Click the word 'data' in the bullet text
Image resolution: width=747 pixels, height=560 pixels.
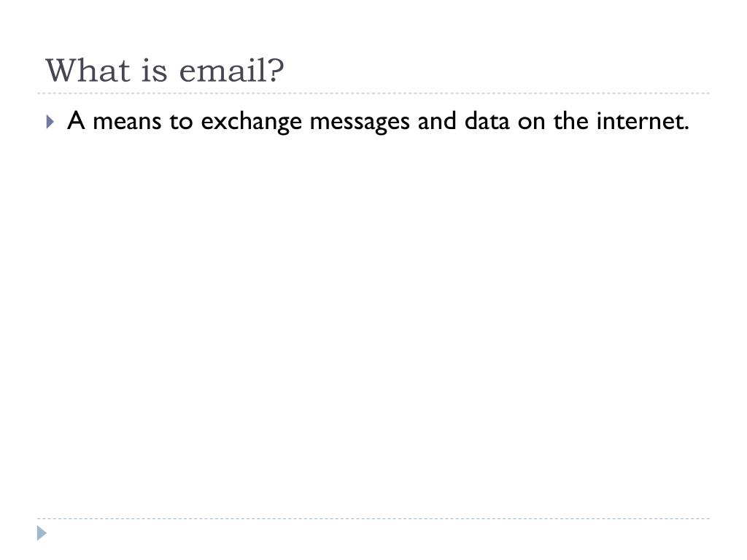(487, 120)
